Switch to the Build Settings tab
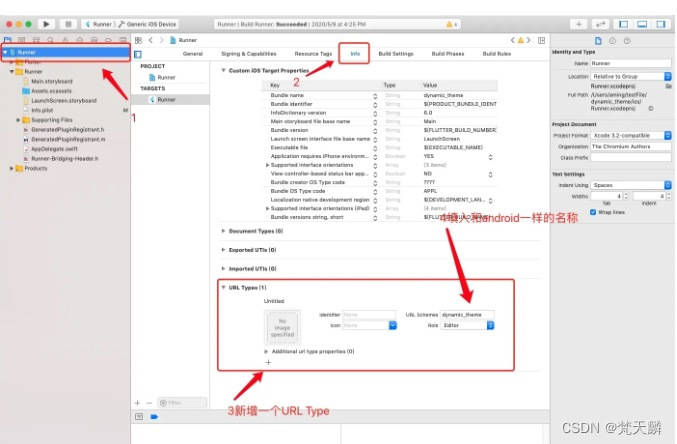The width and height of the screenshot is (677, 444). [396, 54]
